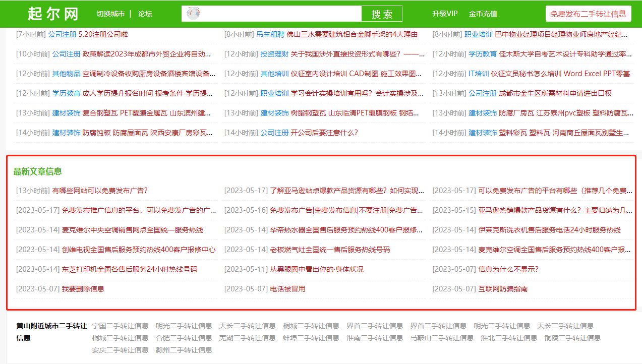642x364 pixels.
Task: Click the search box logo icon
Action: pos(194,14)
